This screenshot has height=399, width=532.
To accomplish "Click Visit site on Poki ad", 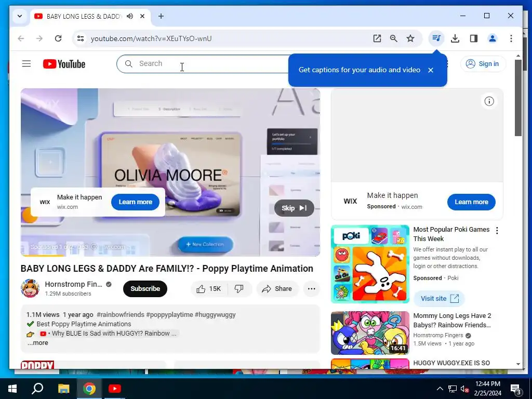I will [440, 299].
